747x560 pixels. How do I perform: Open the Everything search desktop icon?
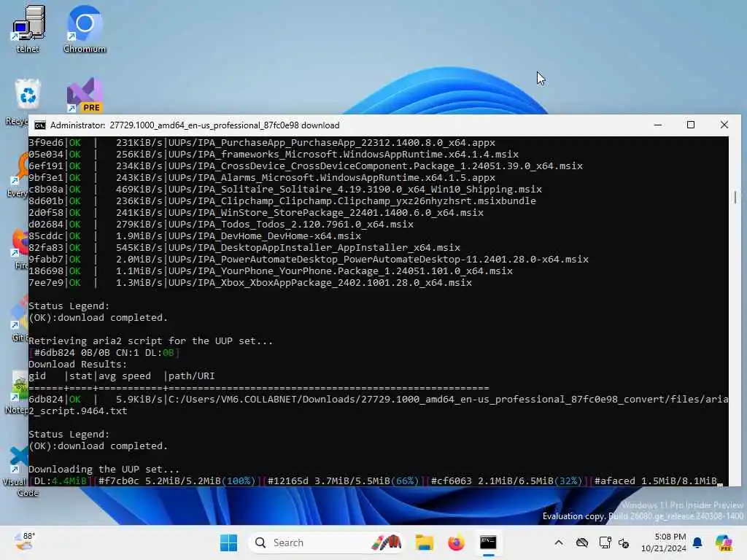tap(18, 175)
